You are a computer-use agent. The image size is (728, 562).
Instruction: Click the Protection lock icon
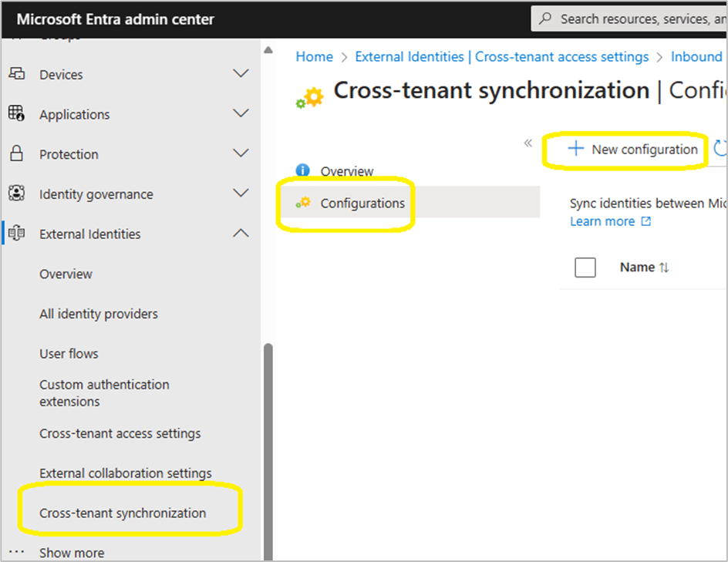(x=16, y=153)
